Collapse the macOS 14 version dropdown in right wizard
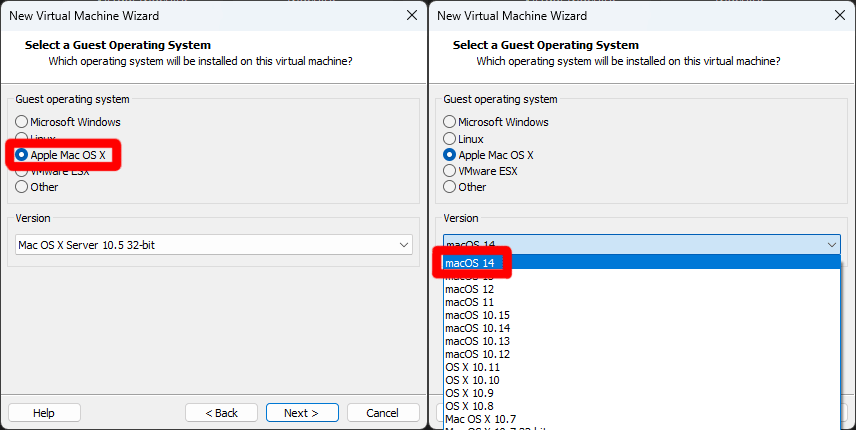 coord(642,244)
